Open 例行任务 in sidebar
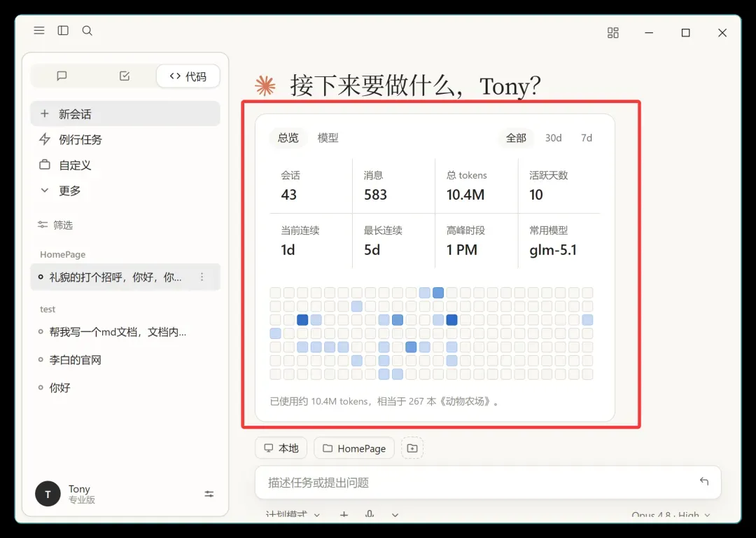 coord(125,139)
